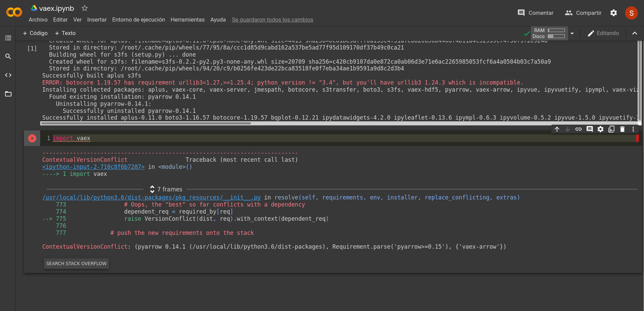Click Se guardaron todos los cambios link
Screen dimensions: 644x311
pyautogui.click(x=273, y=20)
